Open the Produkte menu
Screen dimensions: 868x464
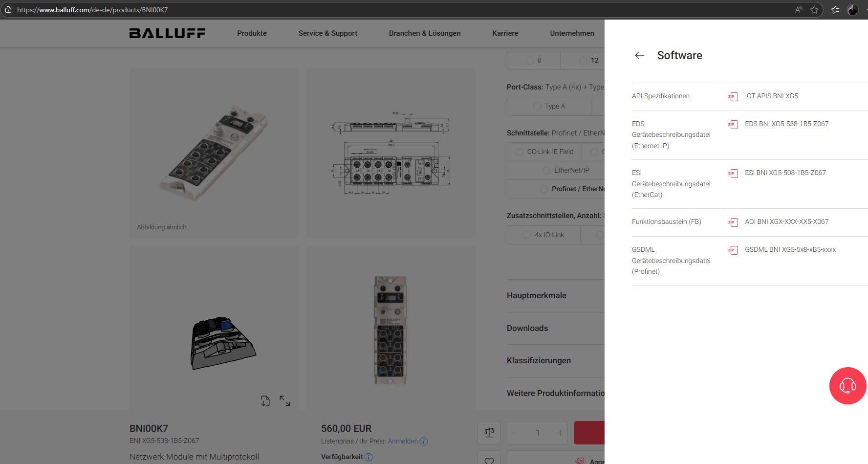pos(252,33)
